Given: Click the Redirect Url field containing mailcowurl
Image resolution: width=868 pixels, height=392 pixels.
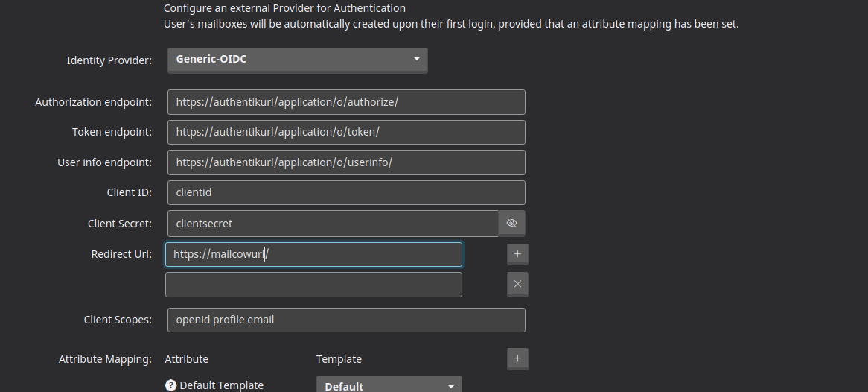Looking at the screenshot, I should 313,254.
